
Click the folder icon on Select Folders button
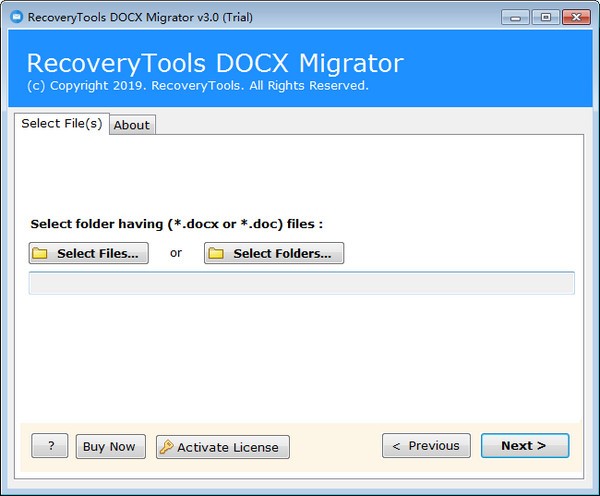click(x=216, y=254)
